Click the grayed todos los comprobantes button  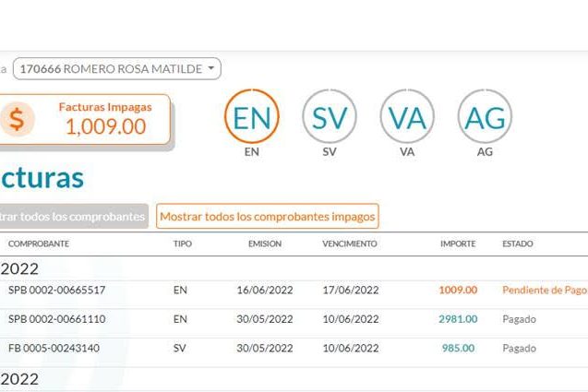click(72, 217)
